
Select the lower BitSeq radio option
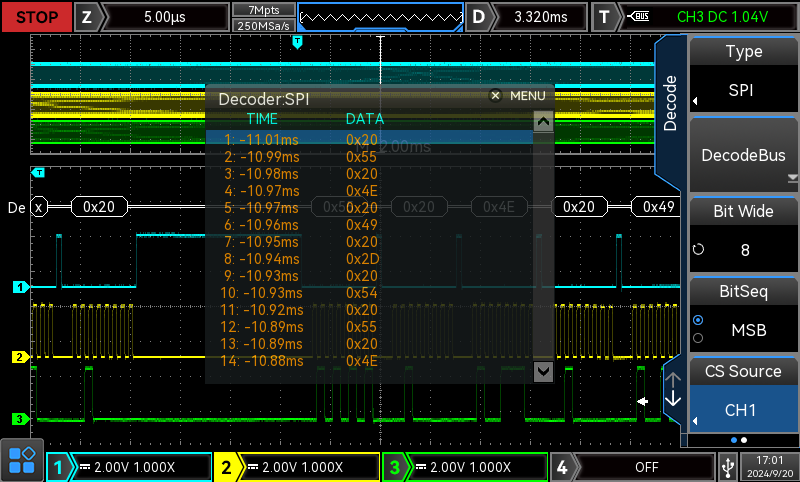698,338
